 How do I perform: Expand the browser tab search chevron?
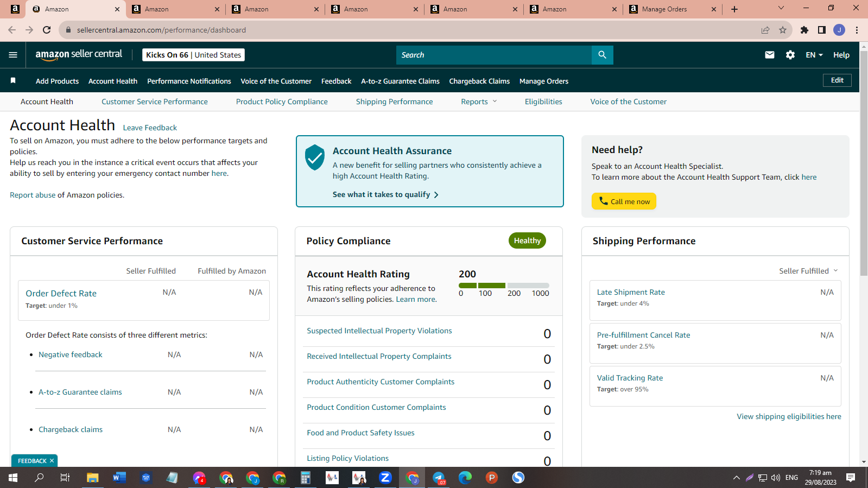click(781, 8)
